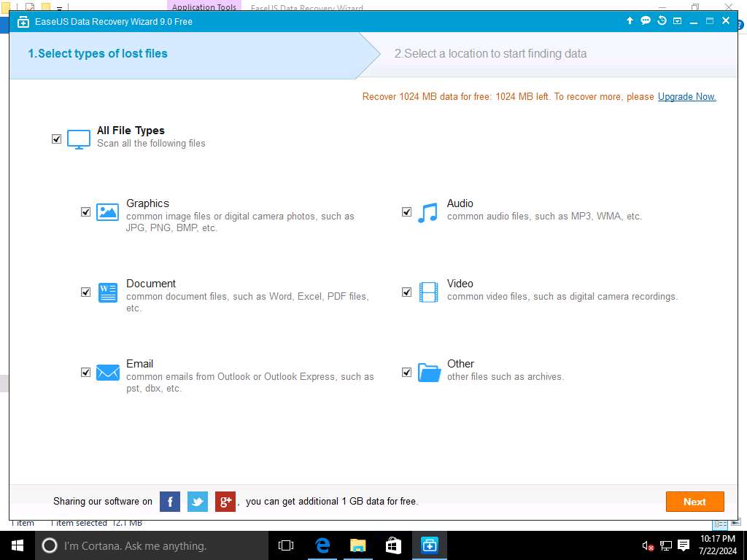747x560 pixels.
Task: Open File Explorer from taskbar
Action: coord(357,545)
